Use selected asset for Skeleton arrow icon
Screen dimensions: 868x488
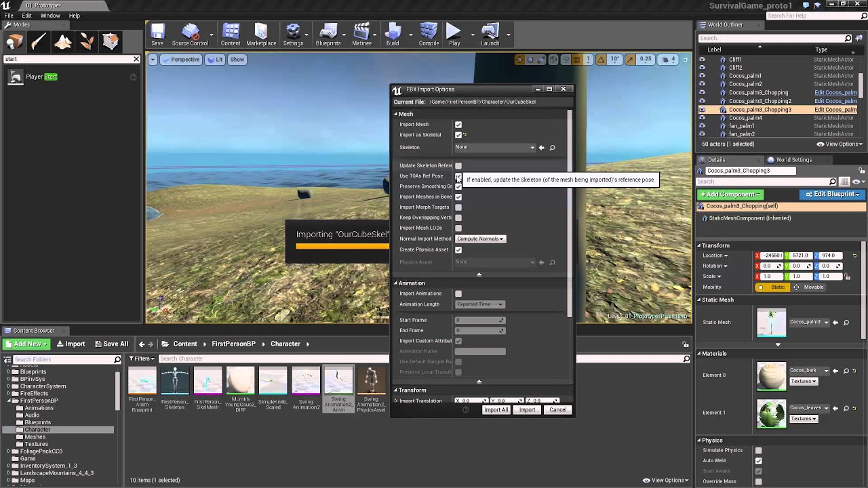coord(541,148)
